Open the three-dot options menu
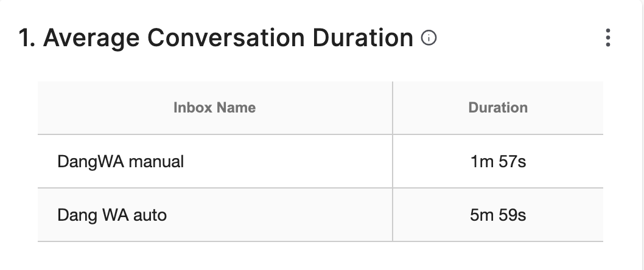The width and height of the screenshot is (644, 270). (x=608, y=38)
